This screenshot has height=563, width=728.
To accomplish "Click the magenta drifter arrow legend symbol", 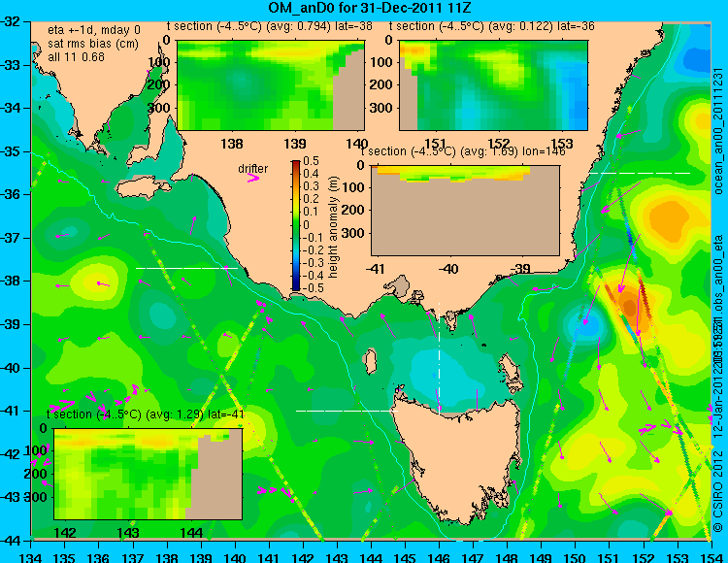I will 253,179.
